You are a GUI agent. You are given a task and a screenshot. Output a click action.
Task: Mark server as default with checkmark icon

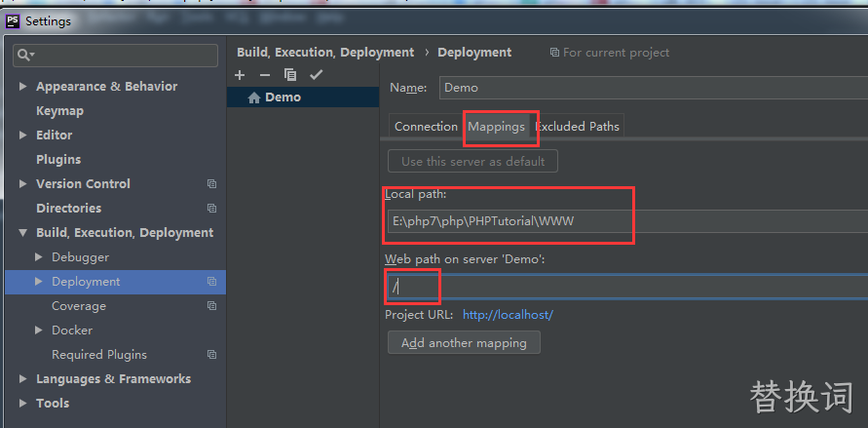click(316, 75)
